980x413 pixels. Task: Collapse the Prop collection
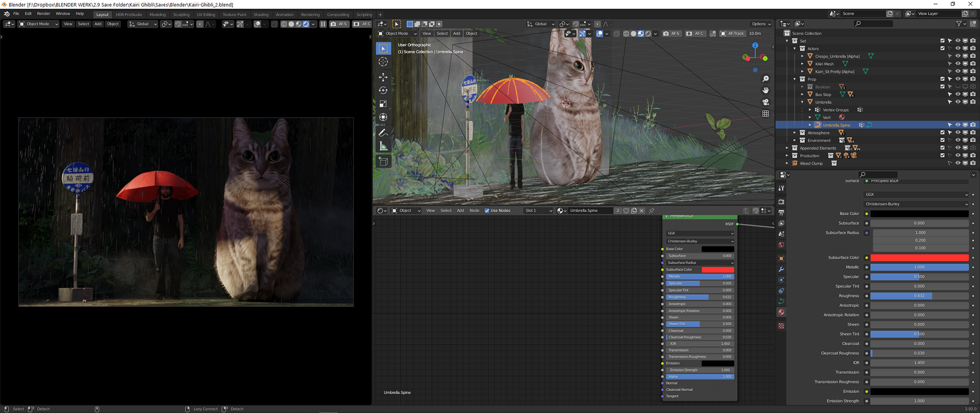point(795,79)
